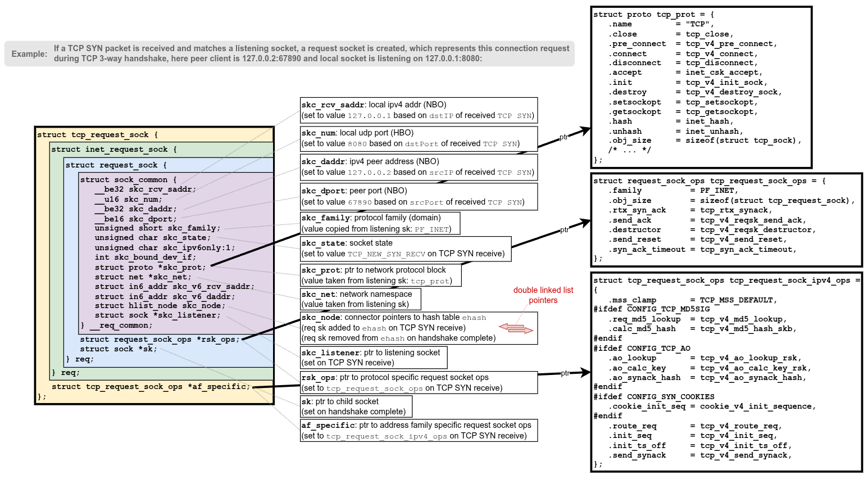
Task: Select the skc_prot network protocol block box
Action: pyautogui.click(x=381, y=275)
